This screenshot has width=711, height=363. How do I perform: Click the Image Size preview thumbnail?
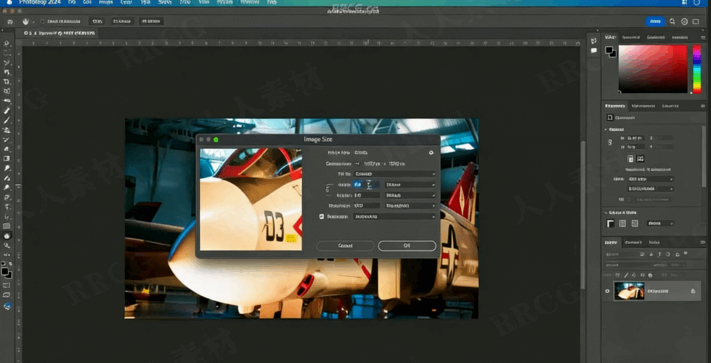(251, 199)
